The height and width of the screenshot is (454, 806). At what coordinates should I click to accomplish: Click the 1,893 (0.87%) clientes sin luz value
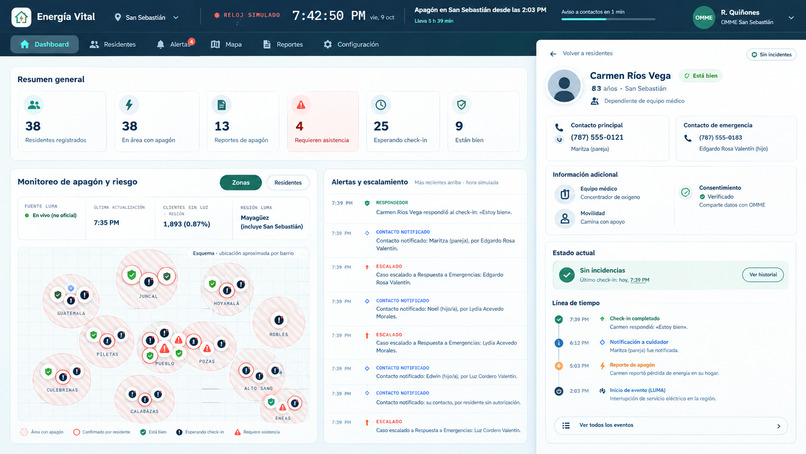pos(187,224)
